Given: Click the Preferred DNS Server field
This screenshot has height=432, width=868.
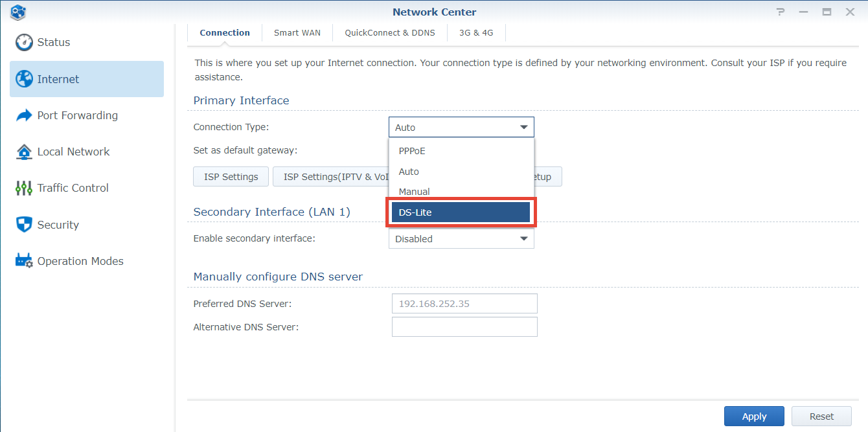Looking at the screenshot, I should click(464, 303).
